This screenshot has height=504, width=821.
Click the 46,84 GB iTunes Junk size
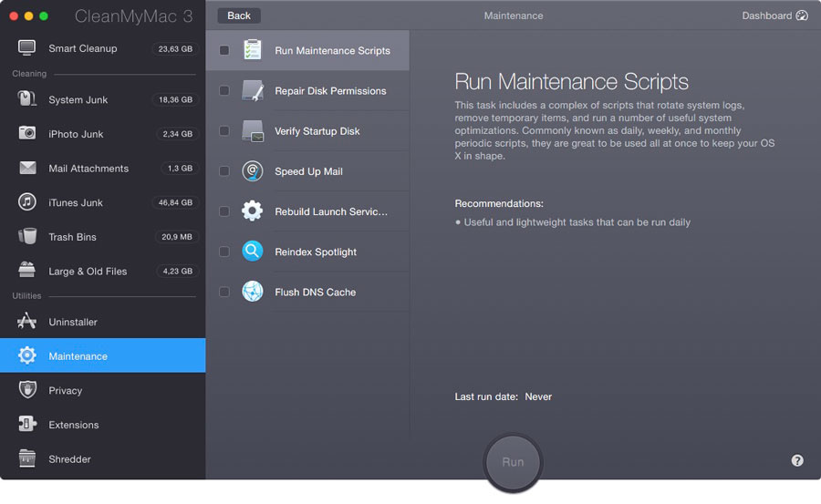pos(175,202)
